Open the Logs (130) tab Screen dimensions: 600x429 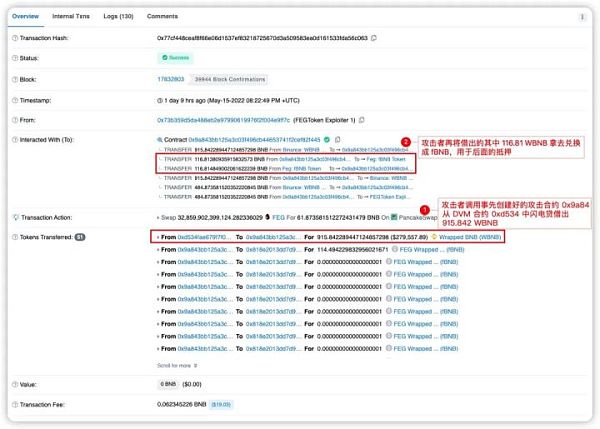coord(119,17)
